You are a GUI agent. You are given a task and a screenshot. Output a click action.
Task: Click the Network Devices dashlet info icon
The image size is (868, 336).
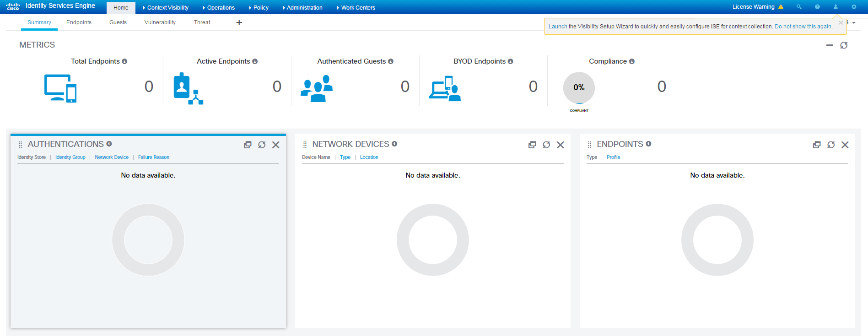tap(394, 144)
